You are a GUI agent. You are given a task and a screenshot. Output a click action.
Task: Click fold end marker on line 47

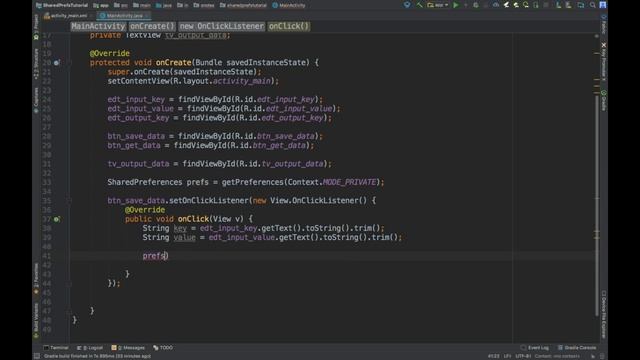[x=69, y=311]
